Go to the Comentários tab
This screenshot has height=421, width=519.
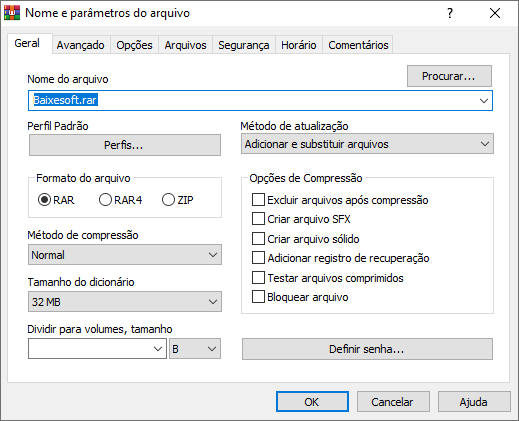tap(358, 45)
